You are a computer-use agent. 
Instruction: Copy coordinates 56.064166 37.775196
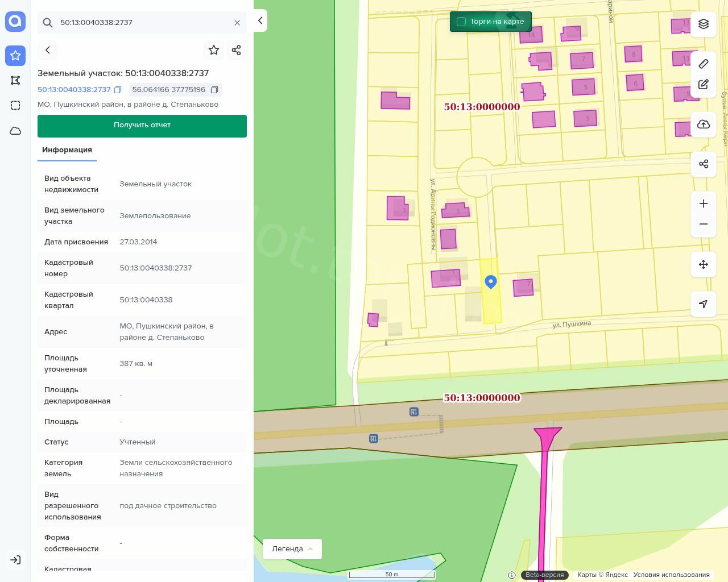(x=214, y=90)
